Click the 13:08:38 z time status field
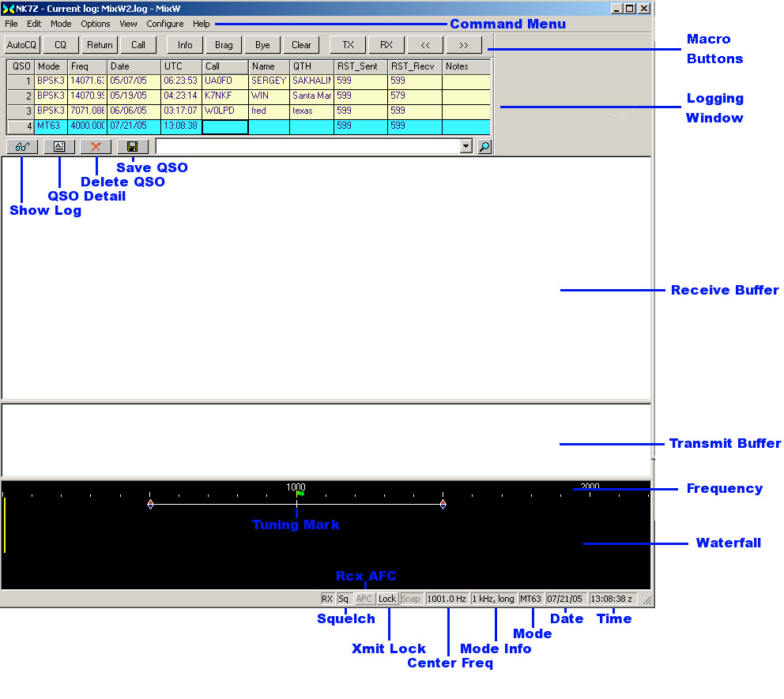The width and height of the screenshot is (784, 699). (612, 599)
